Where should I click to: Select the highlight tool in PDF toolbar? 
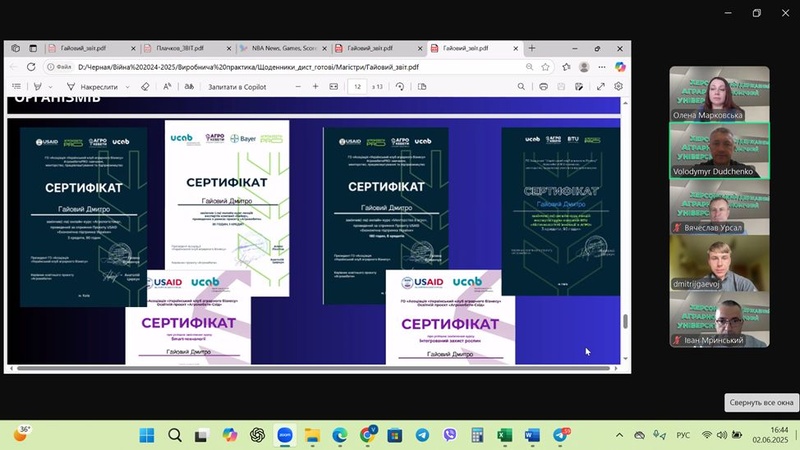[38, 87]
